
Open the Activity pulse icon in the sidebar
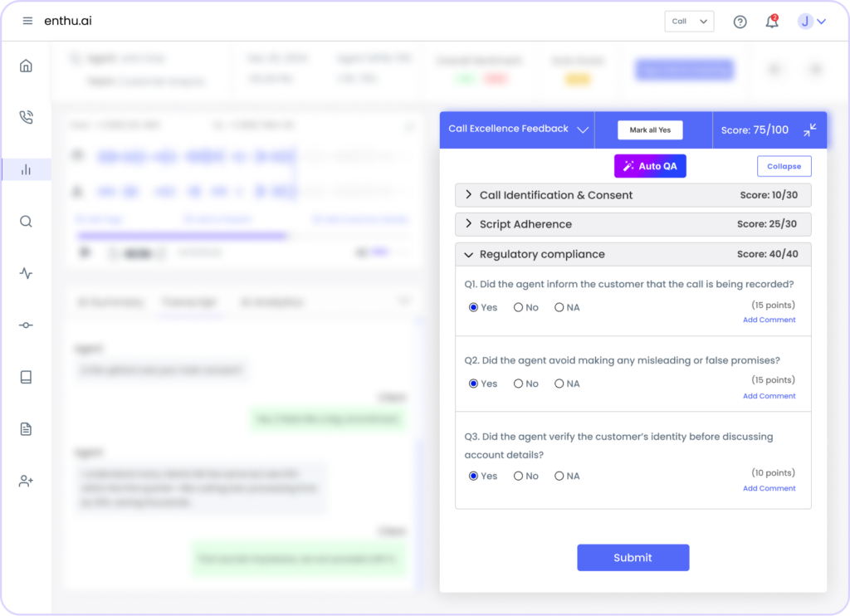(27, 272)
